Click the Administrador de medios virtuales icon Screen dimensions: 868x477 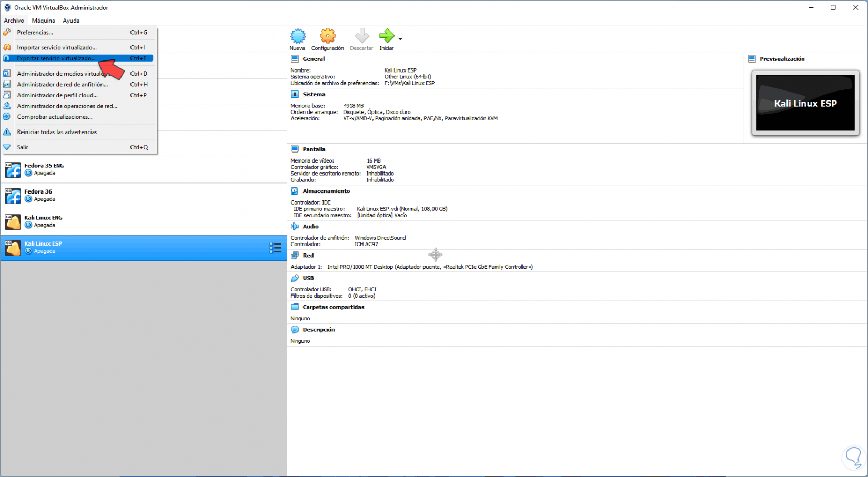7,74
